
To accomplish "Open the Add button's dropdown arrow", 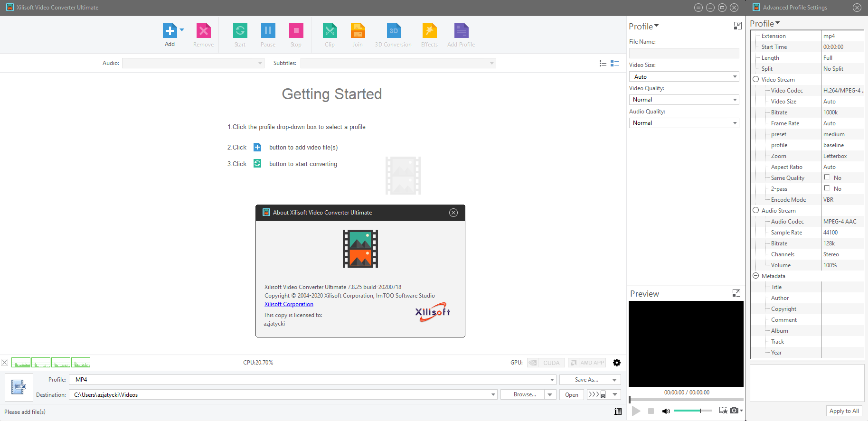I will click(x=182, y=30).
